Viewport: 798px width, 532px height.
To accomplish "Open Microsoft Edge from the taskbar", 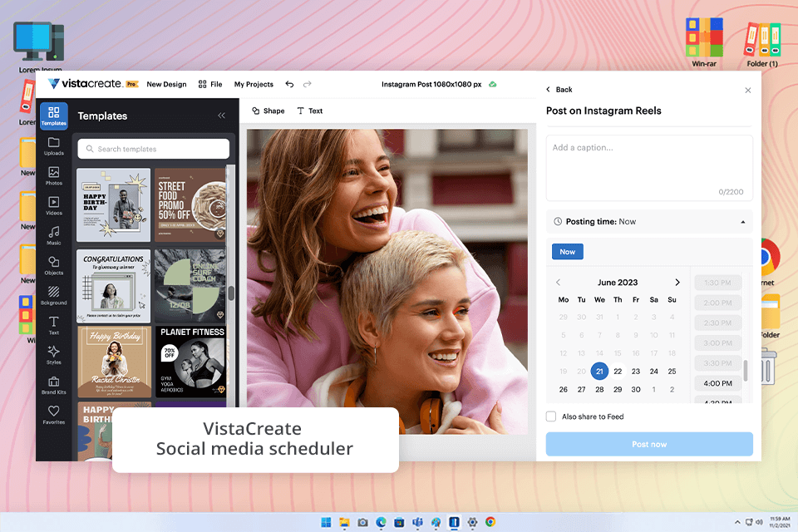I will tap(381, 522).
